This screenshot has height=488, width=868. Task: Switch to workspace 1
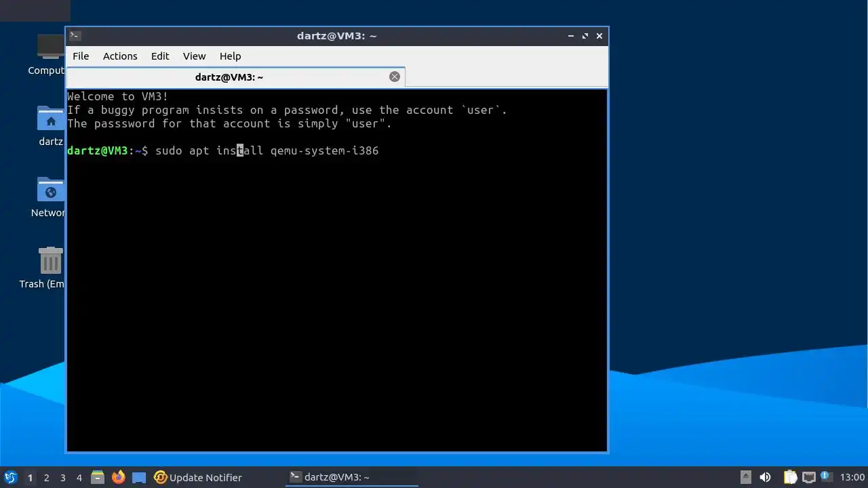[30, 478]
